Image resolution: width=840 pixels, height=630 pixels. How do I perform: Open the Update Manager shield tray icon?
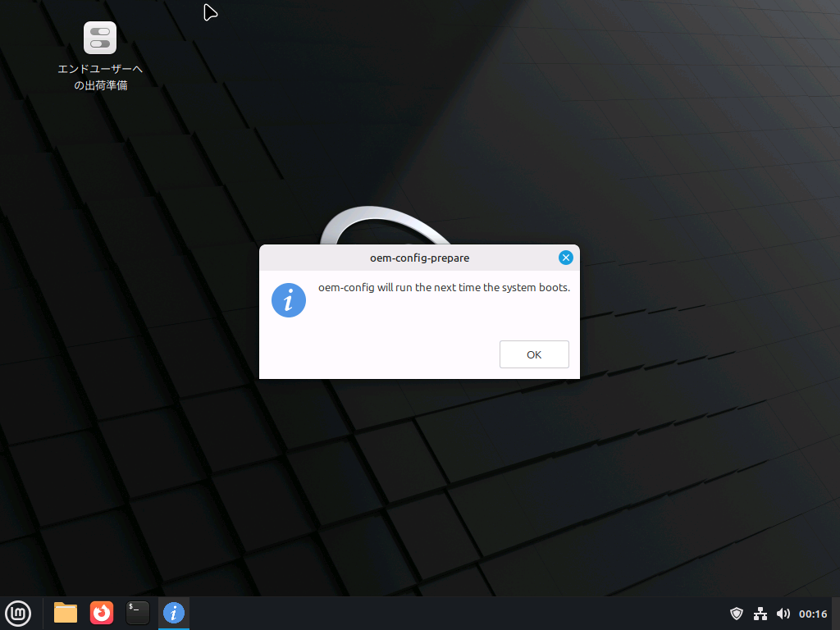click(737, 614)
